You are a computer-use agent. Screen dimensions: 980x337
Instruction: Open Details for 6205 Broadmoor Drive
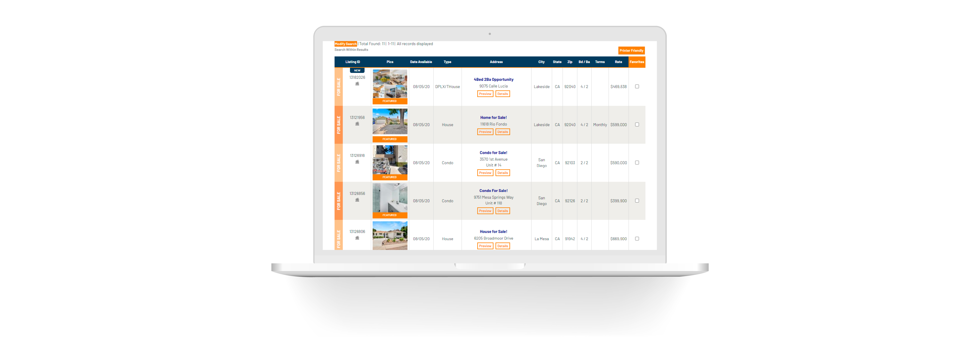pyautogui.click(x=503, y=246)
